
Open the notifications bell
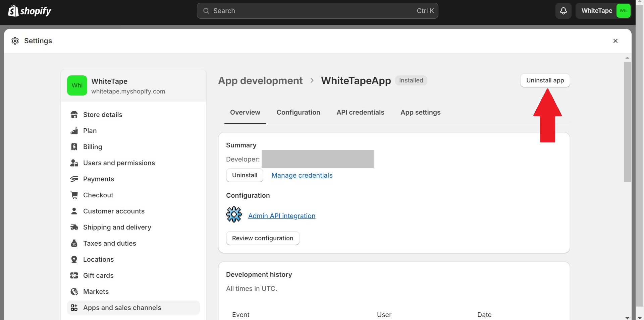pyautogui.click(x=563, y=11)
